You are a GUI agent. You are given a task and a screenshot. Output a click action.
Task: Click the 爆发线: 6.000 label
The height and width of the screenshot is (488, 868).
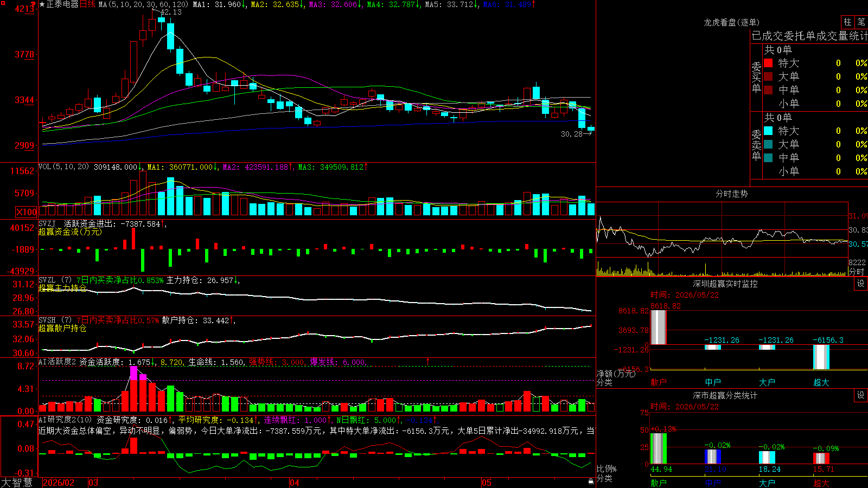(x=337, y=362)
